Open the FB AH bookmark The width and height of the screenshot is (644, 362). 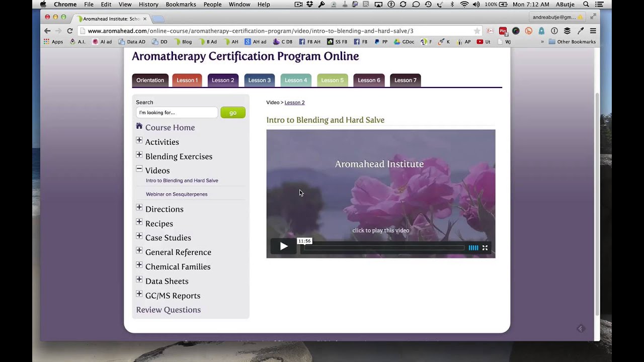(x=310, y=42)
